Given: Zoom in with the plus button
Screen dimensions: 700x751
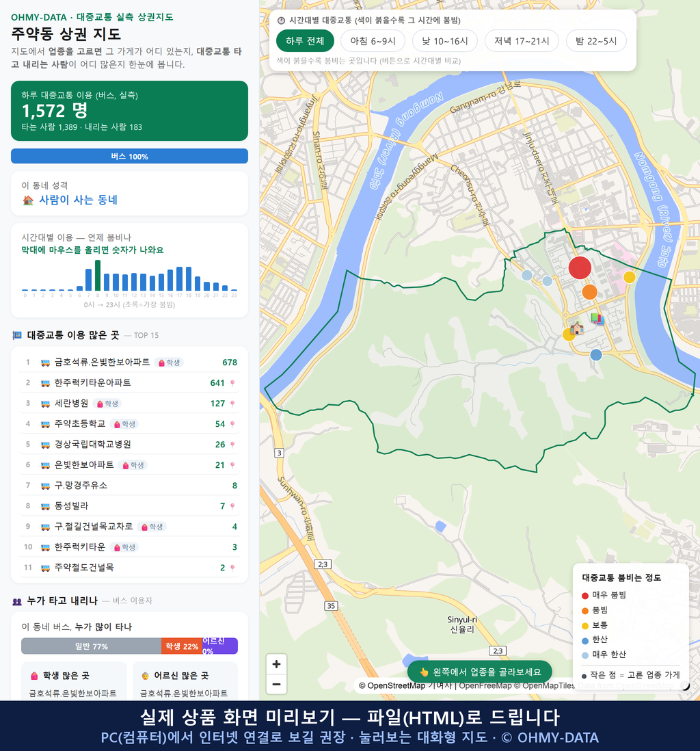Looking at the screenshot, I should (x=276, y=664).
